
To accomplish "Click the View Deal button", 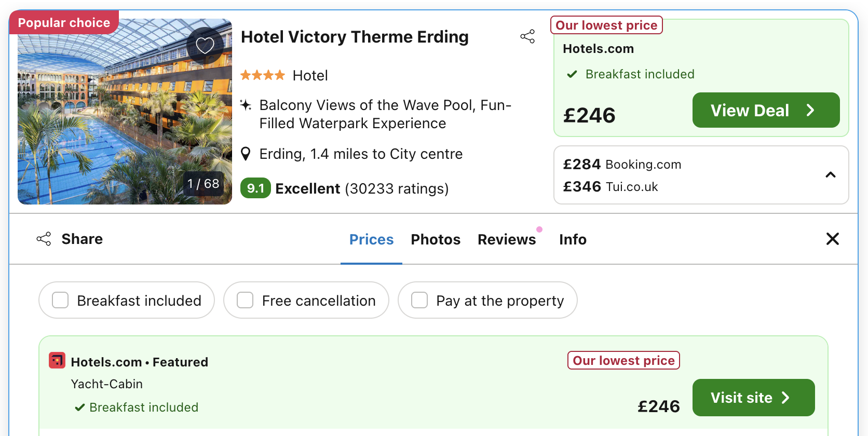I will tap(765, 110).
